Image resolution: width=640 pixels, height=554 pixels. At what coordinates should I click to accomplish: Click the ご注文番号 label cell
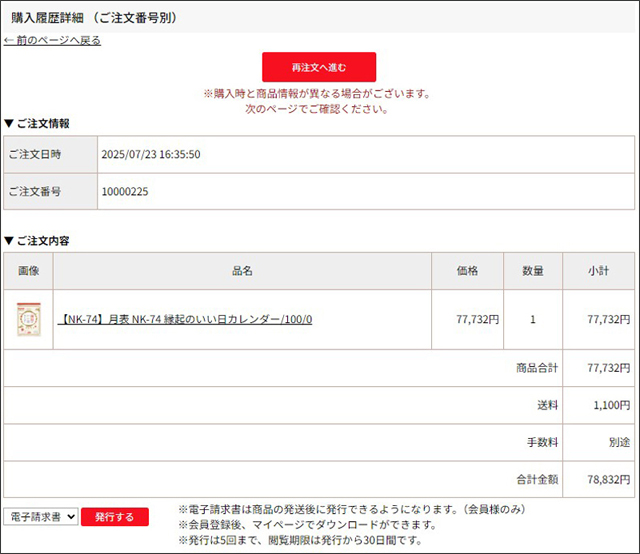51,191
